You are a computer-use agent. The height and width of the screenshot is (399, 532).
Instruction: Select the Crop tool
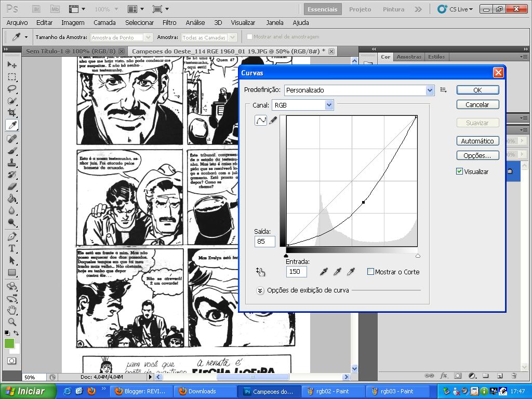tap(12, 113)
